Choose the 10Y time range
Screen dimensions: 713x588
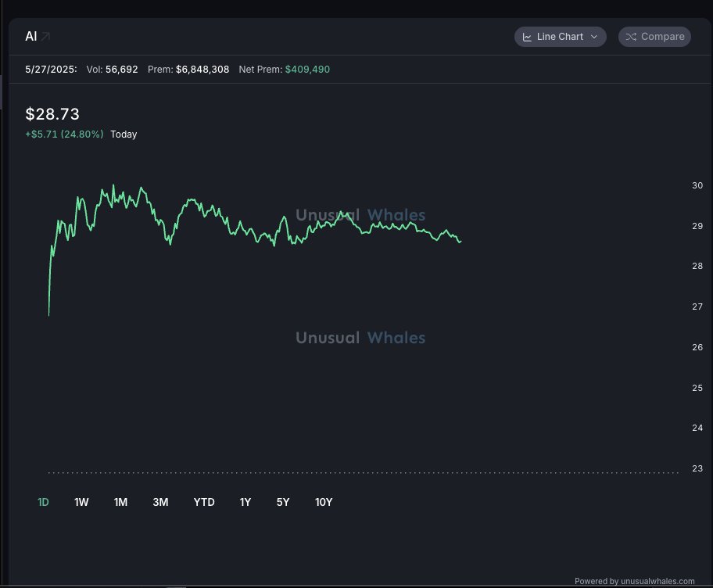click(x=324, y=502)
